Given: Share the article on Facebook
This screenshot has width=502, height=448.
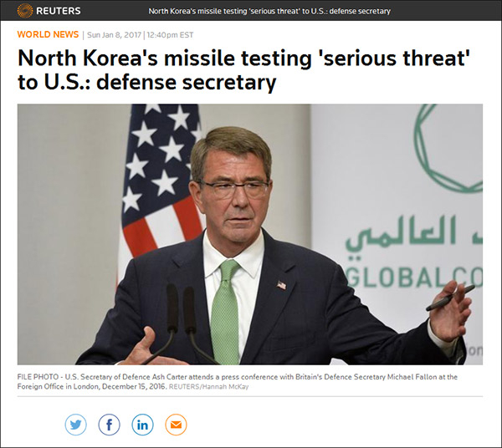Looking at the screenshot, I should (109, 425).
